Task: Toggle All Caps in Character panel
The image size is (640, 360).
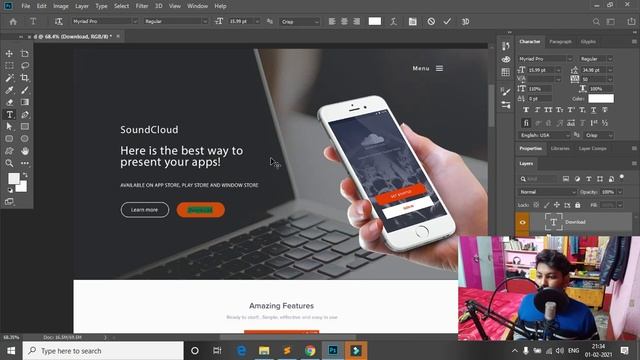Action: pos(548,110)
